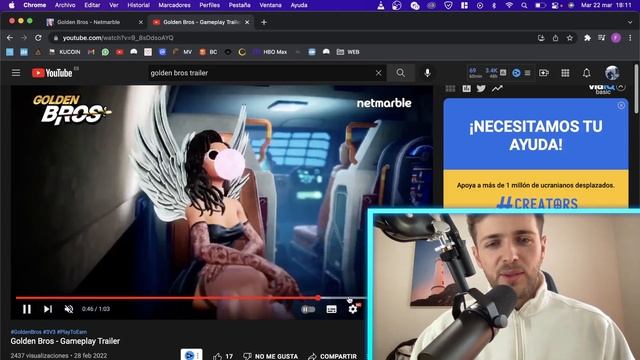This screenshot has height=360, width=640.
Task: Open vidIQ bar chart stats icon
Action: click(467, 88)
